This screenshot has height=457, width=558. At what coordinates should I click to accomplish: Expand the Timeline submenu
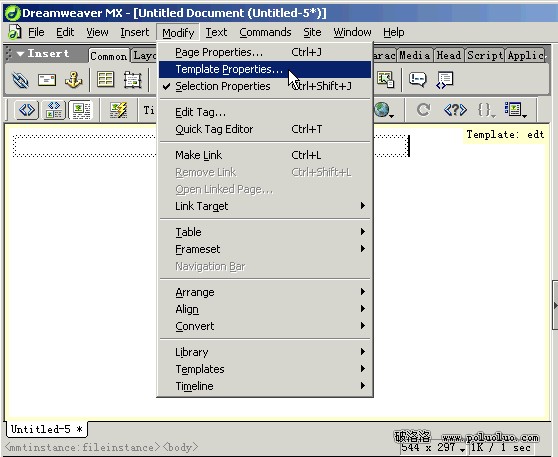pos(265,386)
